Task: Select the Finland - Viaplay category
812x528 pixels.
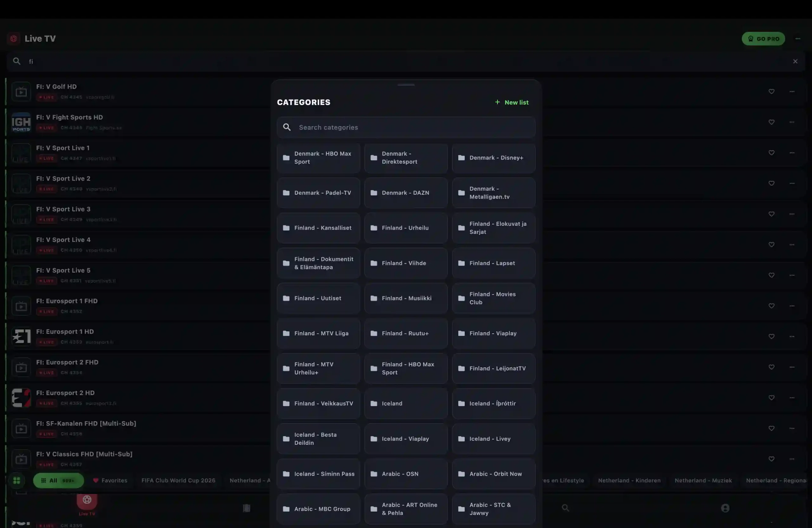Action: [x=493, y=333]
